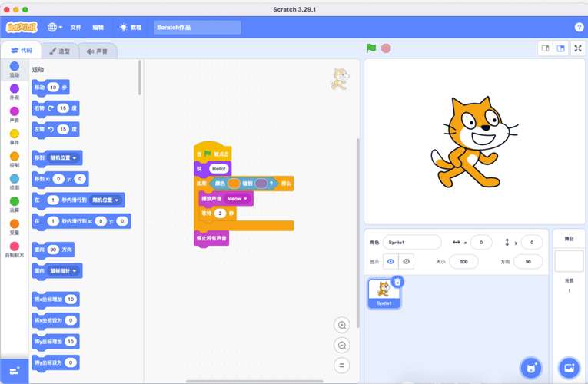Select the 运算 operators category

pos(15,204)
